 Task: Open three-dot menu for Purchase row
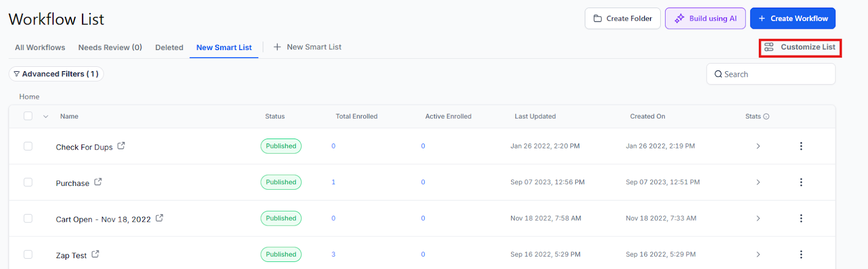click(801, 182)
